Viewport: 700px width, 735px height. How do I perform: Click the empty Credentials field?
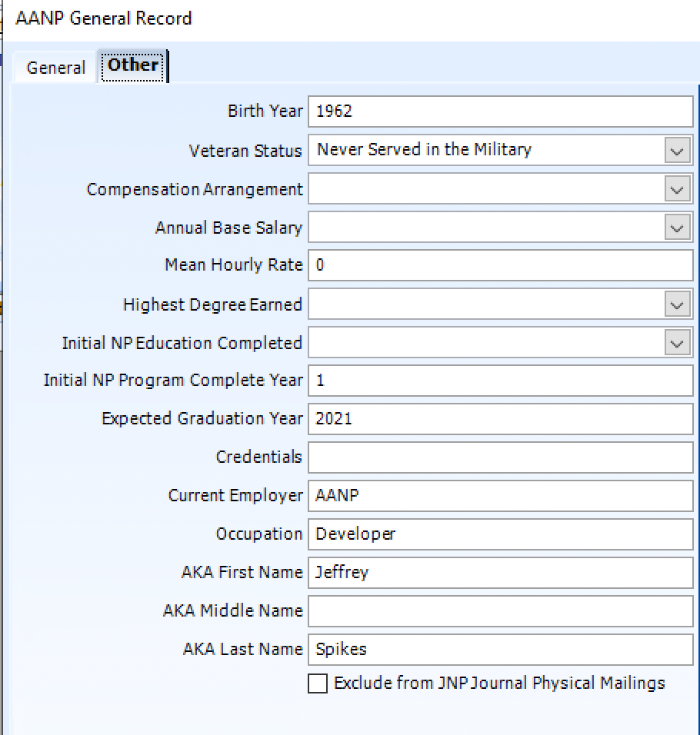pyautogui.click(x=500, y=457)
